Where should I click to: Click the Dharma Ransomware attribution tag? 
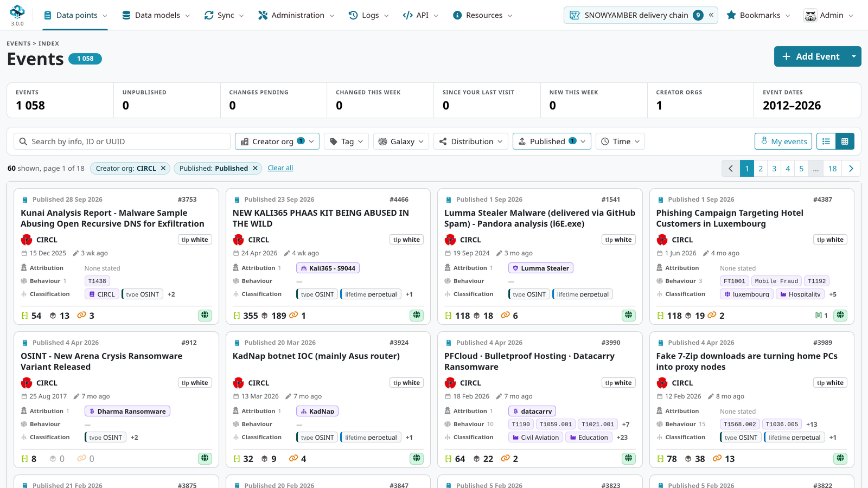[127, 411]
